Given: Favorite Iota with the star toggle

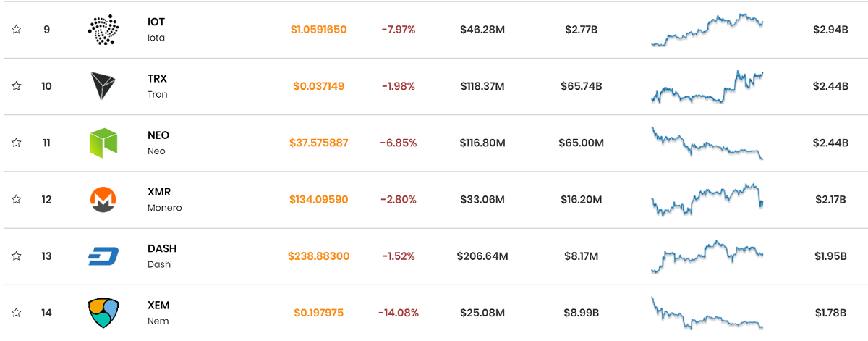Looking at the screenshot, I should [x=16, y=30].
